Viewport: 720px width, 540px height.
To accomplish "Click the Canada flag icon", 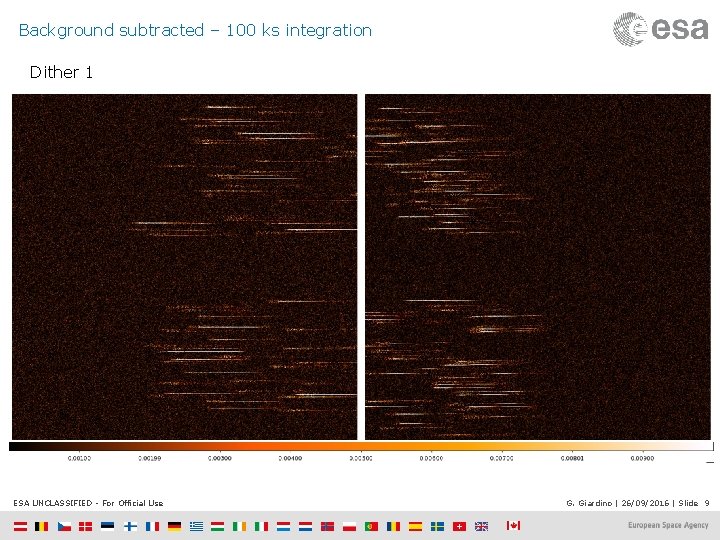I will click(x=513, y=525).
